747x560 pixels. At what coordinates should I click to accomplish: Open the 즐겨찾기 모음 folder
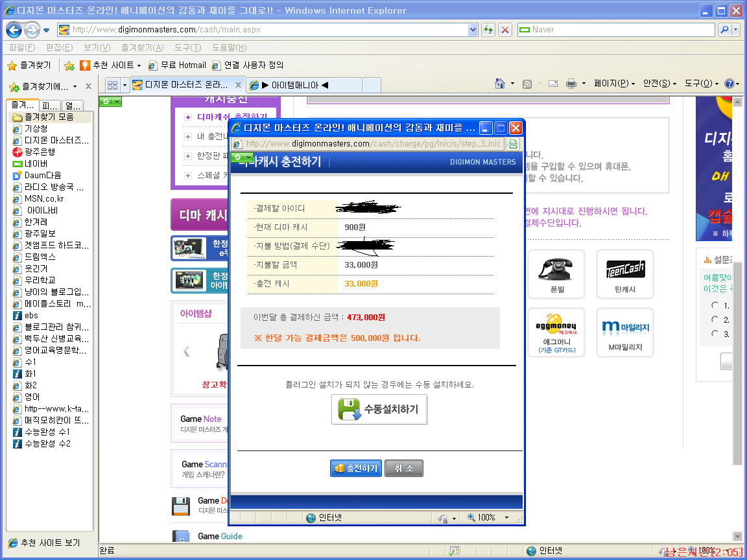43,117
